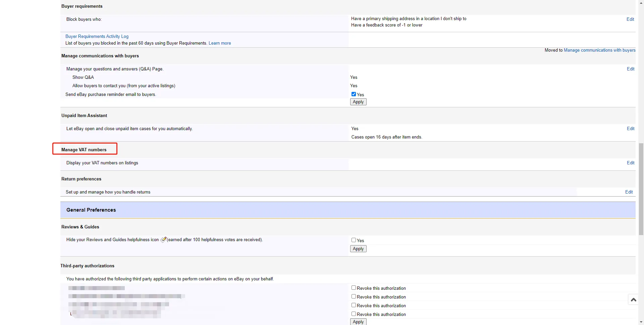Edit the Q&A page settings
The width and height of the screenshot is (644, 325).
(630, 69)
